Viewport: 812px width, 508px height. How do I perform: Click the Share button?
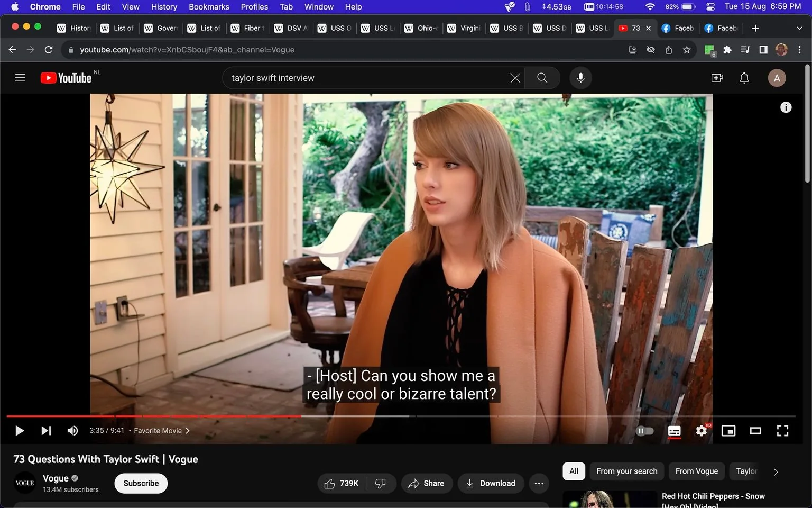click(427, 483)
